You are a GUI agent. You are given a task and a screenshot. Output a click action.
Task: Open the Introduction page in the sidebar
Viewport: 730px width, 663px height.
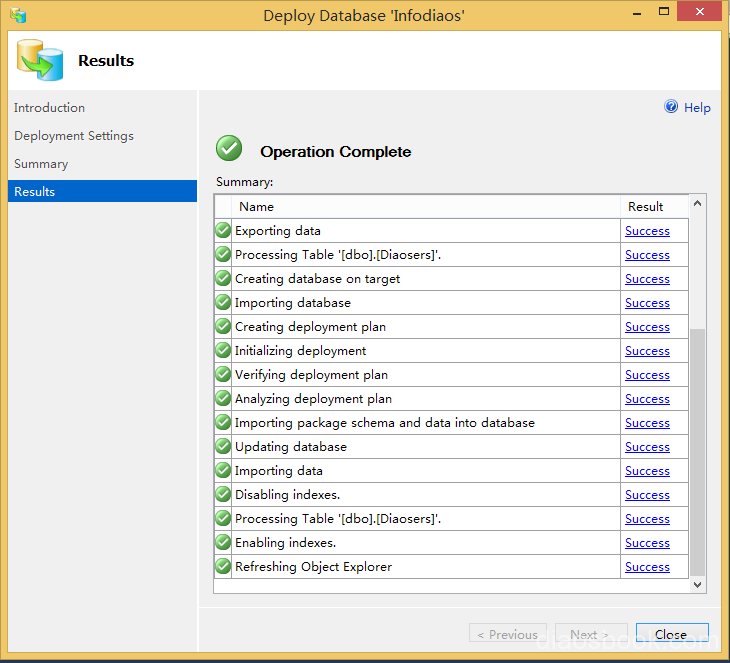49,108
